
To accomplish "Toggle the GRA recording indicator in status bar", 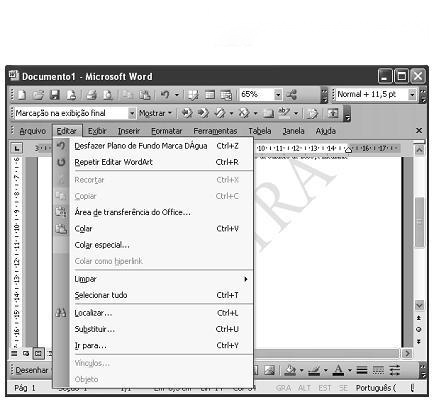I will tap(283, 388).
